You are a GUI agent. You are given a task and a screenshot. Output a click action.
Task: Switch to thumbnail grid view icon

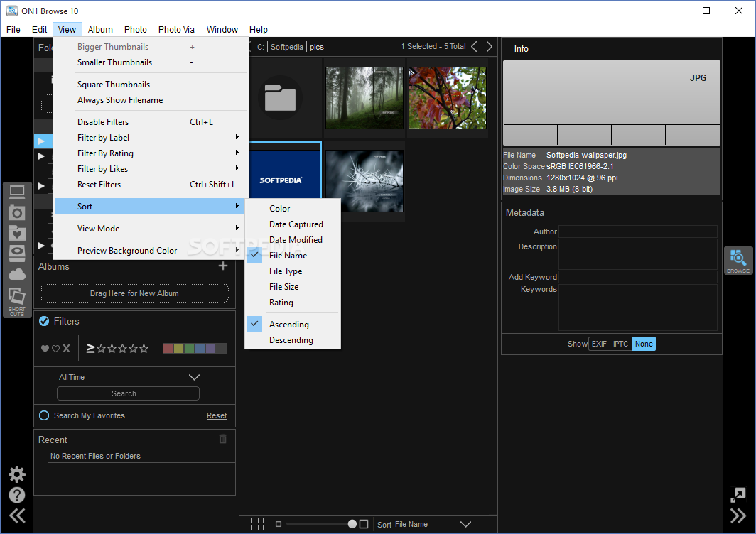tap(254, 524)
